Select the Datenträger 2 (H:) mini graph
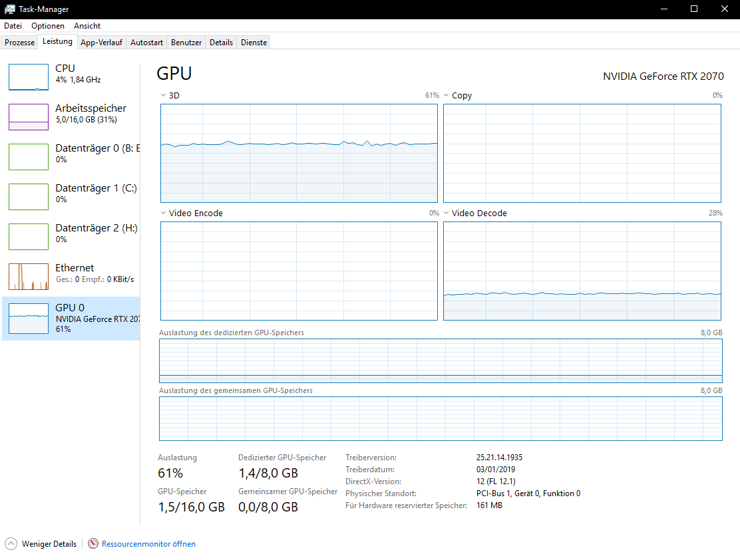 point(29,236)
